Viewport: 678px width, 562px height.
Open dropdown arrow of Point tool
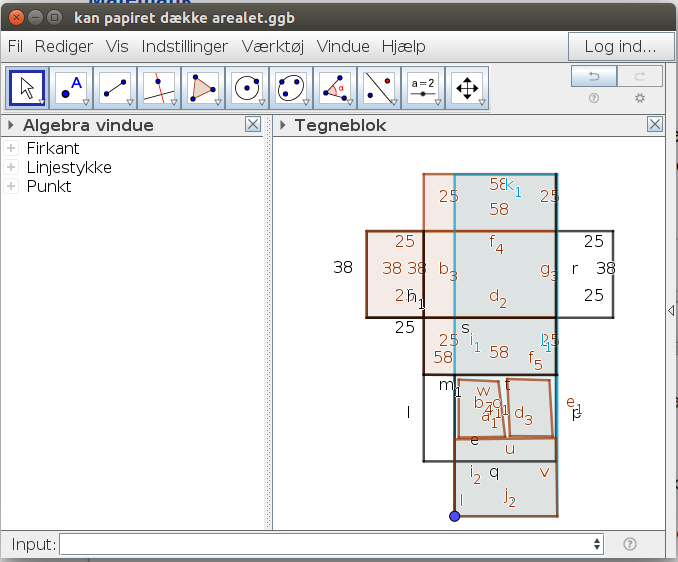point(86,102)
